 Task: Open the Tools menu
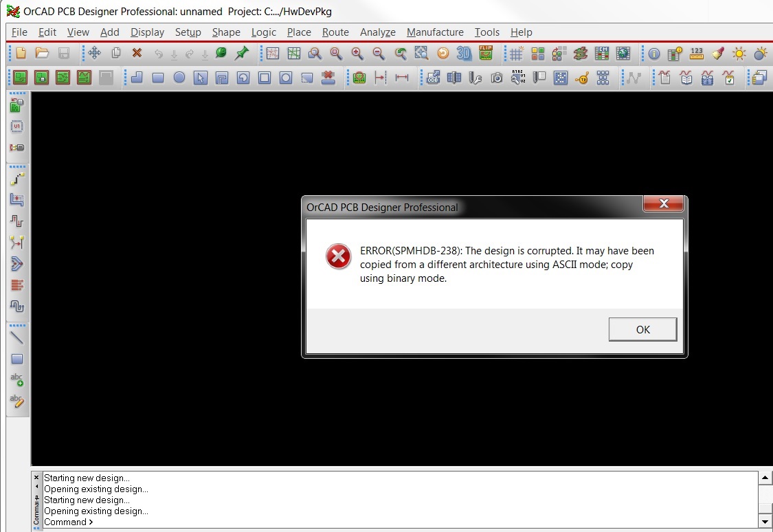tap(486, 32)
